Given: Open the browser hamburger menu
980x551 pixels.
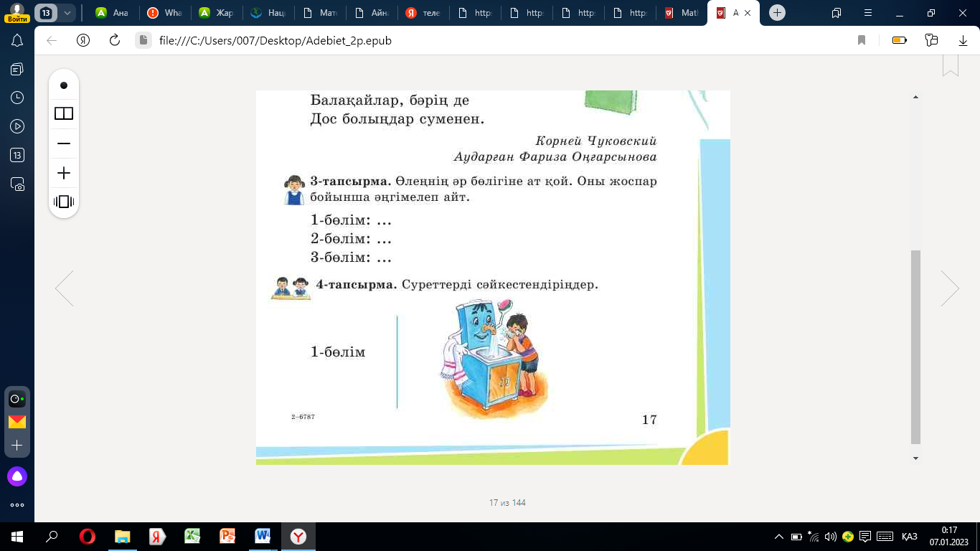Looking at the screenshot, I should pyautogui.click(x=868, y=13).
